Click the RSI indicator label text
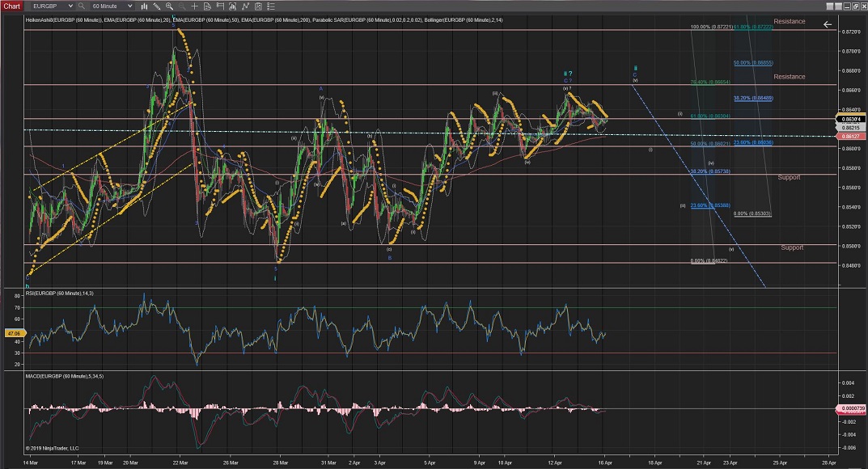The height and width of the screenshot is (469, 868). point(60,293)
